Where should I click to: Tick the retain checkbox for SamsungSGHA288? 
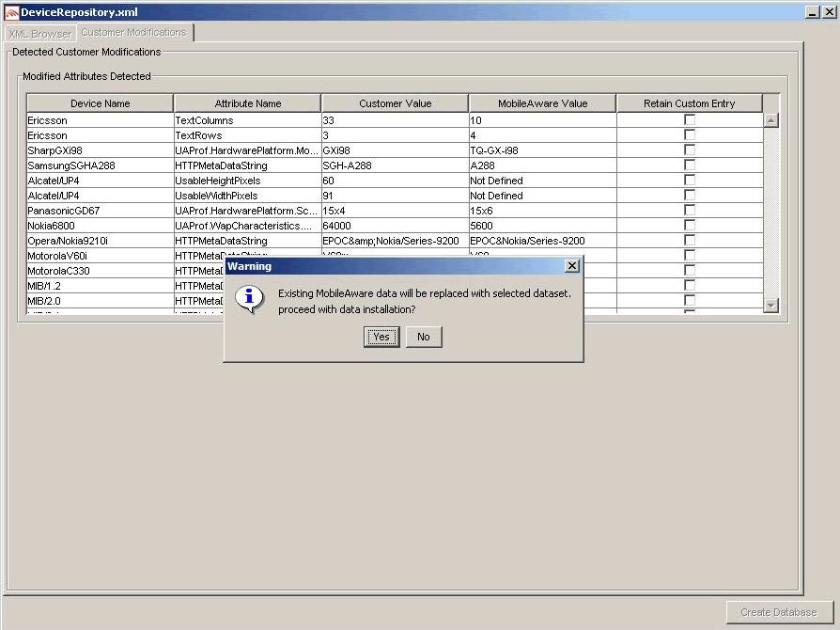pos(690,165)
